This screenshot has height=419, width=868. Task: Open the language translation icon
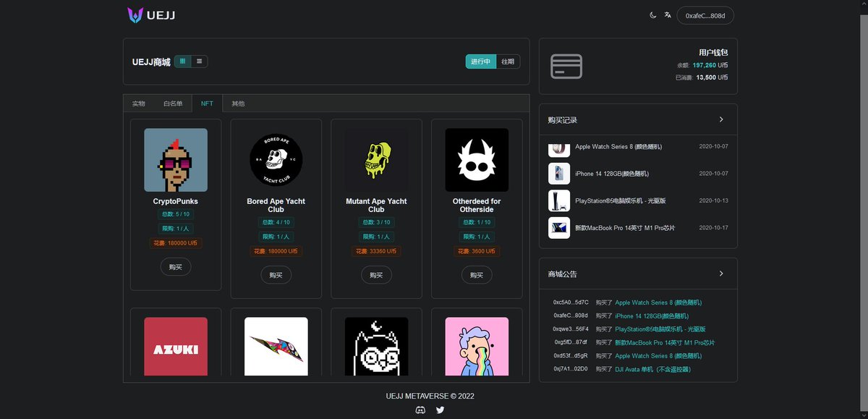pyautogui.click(x=668, y=15)
